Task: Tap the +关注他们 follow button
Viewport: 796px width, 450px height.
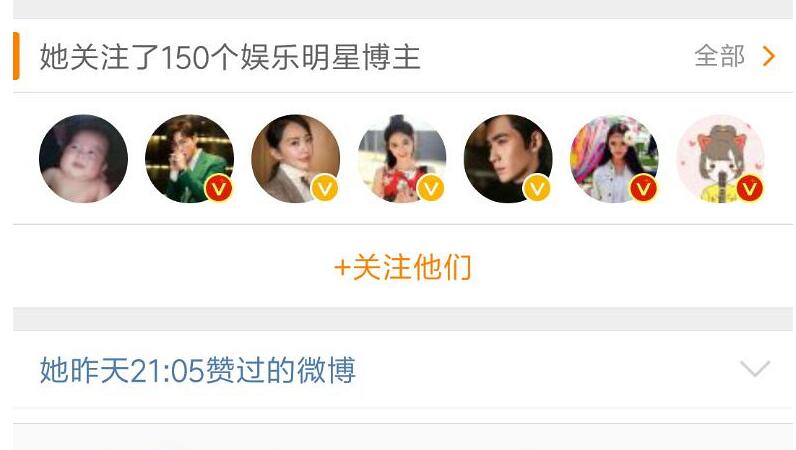Action: [403, 267]
